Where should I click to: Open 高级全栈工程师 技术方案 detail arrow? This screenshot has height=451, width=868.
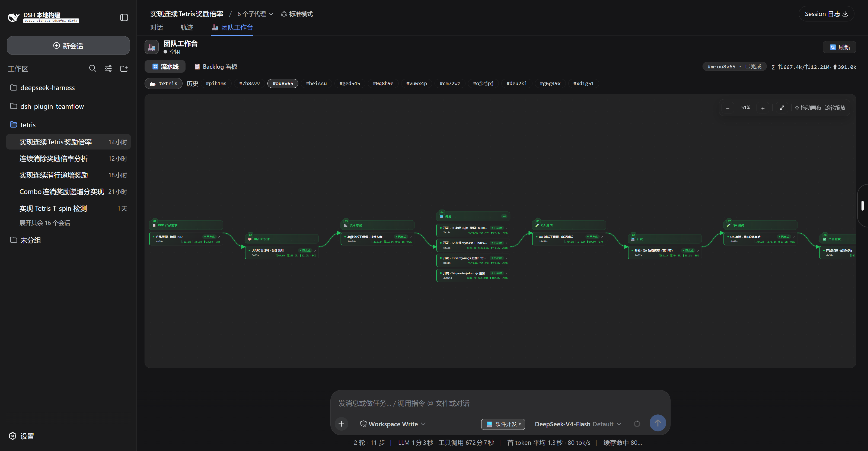[410, 237]
